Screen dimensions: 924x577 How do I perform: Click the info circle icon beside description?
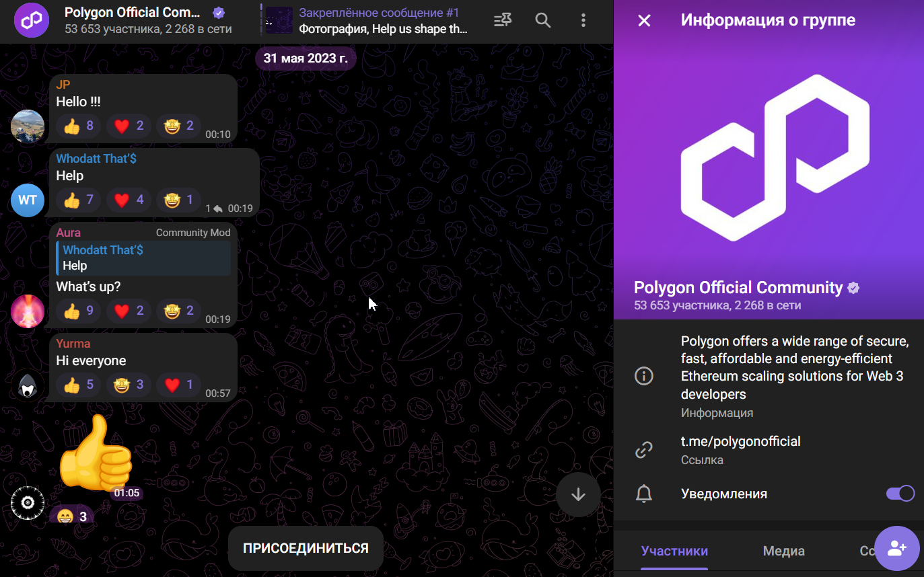pyautogui.click(x=644, y=376)
